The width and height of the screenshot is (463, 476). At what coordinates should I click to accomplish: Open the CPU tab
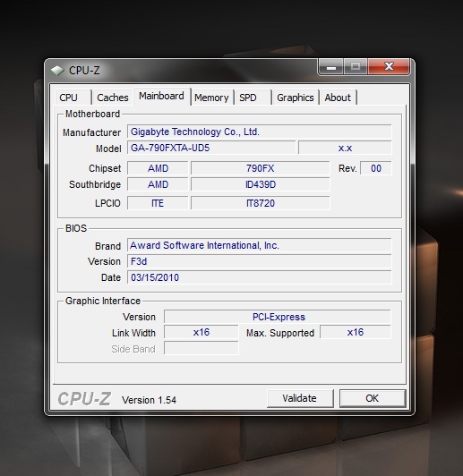[x=73, y=98]
